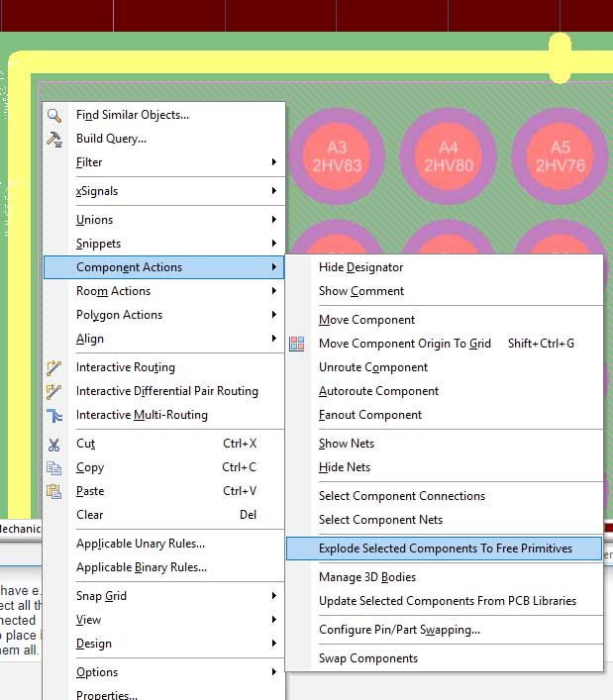Click the Find Similar Objects magnifier icon

54,115
